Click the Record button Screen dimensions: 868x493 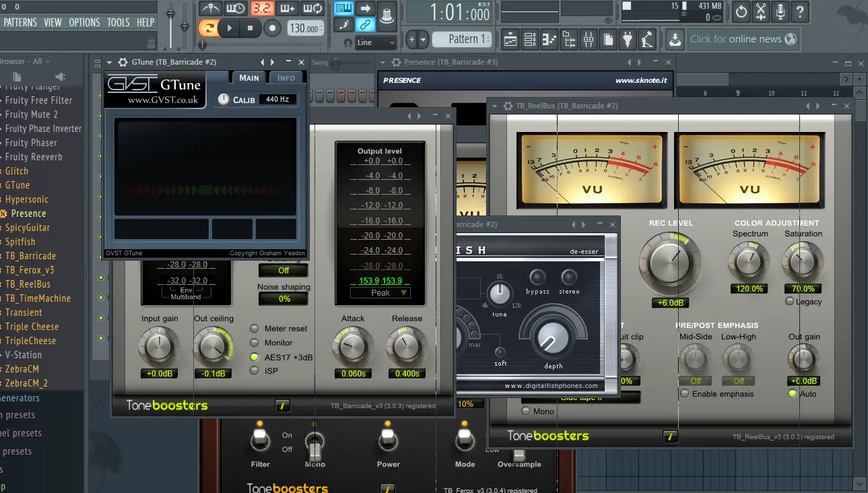click(272, 28)
